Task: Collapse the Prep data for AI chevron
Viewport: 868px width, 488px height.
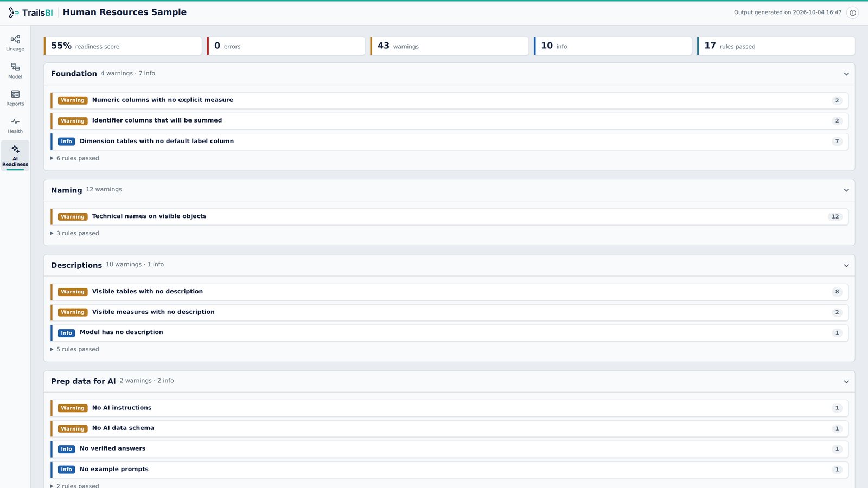Action: coord(846,382)
